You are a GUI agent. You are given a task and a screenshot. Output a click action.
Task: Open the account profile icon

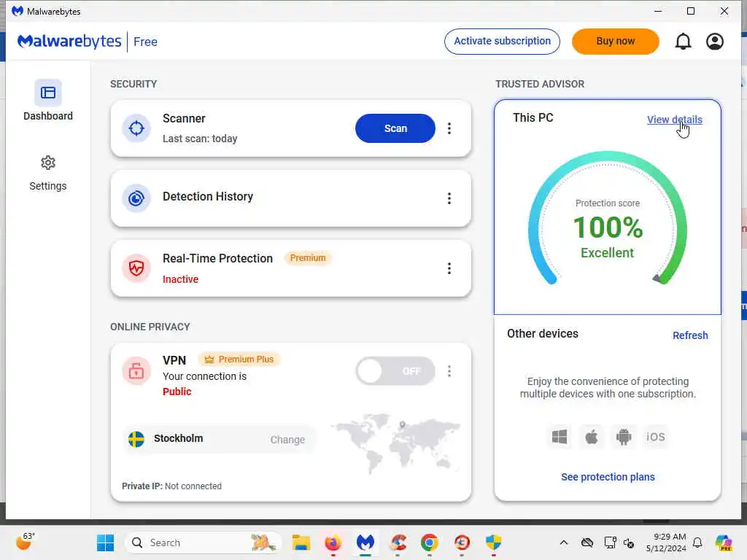click(715, 42)
